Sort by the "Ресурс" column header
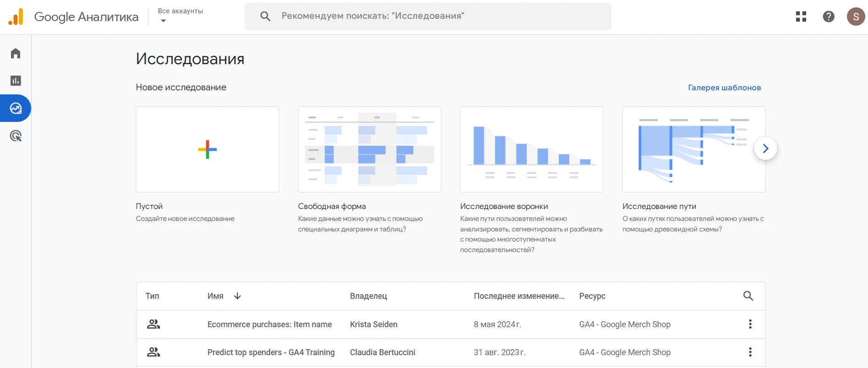Screen dimensions: 868x368 coord(592,296)
